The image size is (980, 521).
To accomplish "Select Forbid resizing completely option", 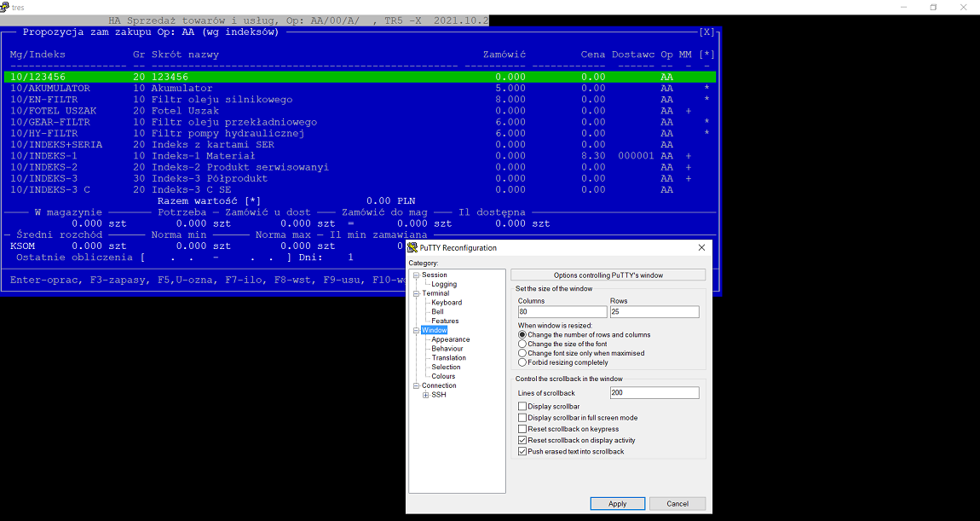I will (522, 362).
